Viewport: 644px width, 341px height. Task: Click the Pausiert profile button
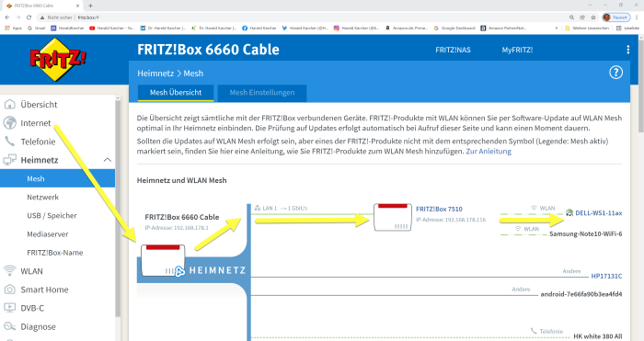pos(616,17)
